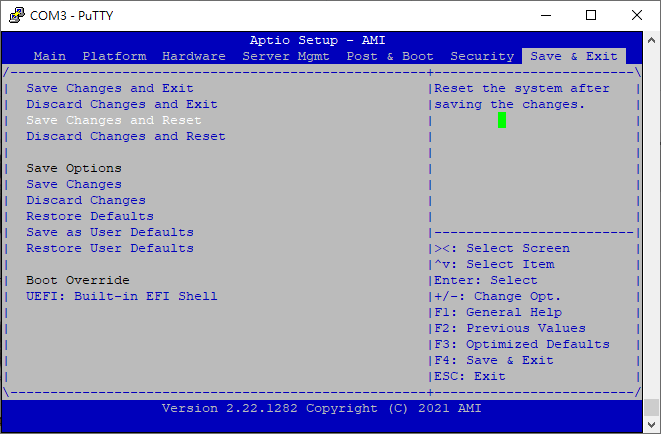Boot the UEFI: Built-in EFI Shell
The height and width of the screenshot is (434, 661).
coord(122,296)
